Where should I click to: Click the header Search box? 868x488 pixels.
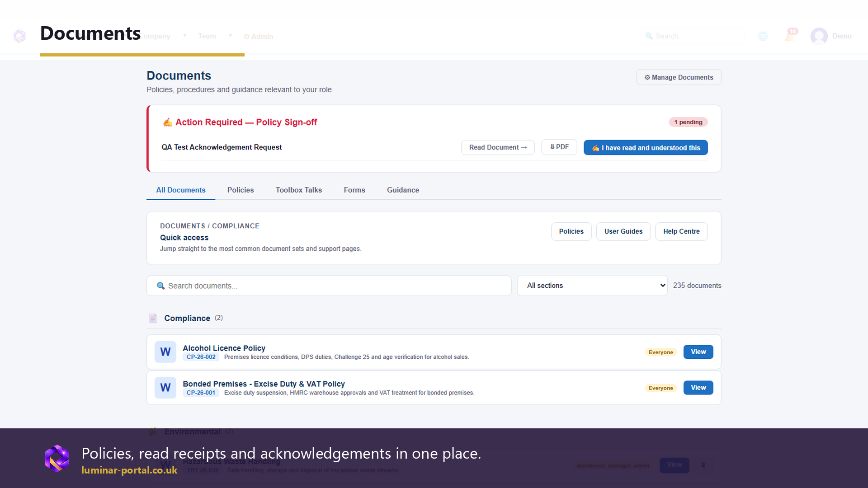(x=690, y=36)
